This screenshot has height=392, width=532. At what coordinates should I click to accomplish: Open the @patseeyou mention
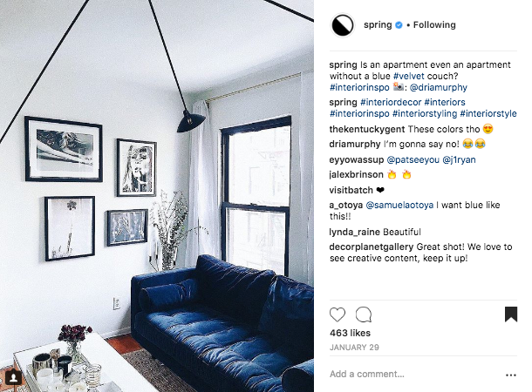413,159
